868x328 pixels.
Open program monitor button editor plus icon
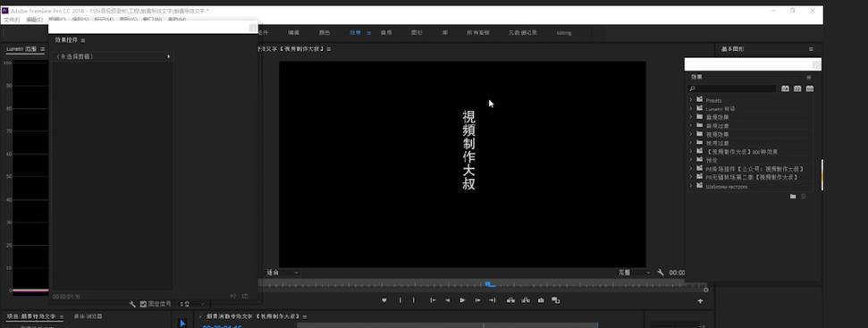pyautogui.click(x=700, y=301)
